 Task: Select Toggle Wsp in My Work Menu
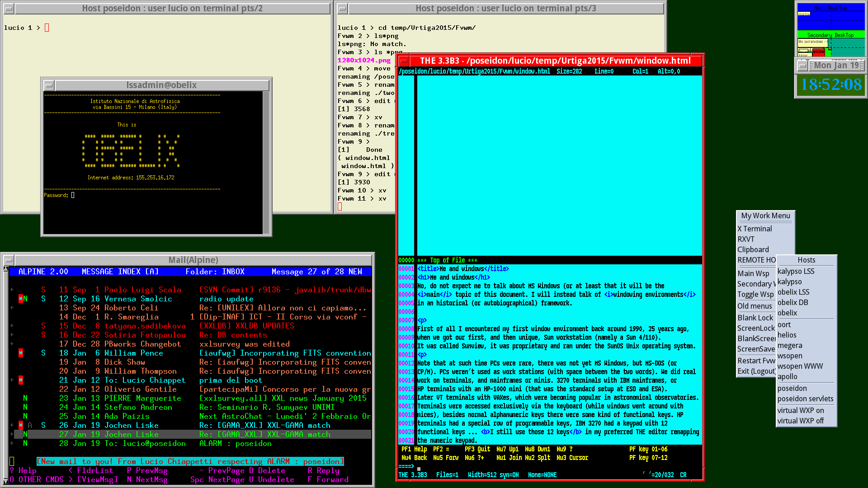pos(755,294)
